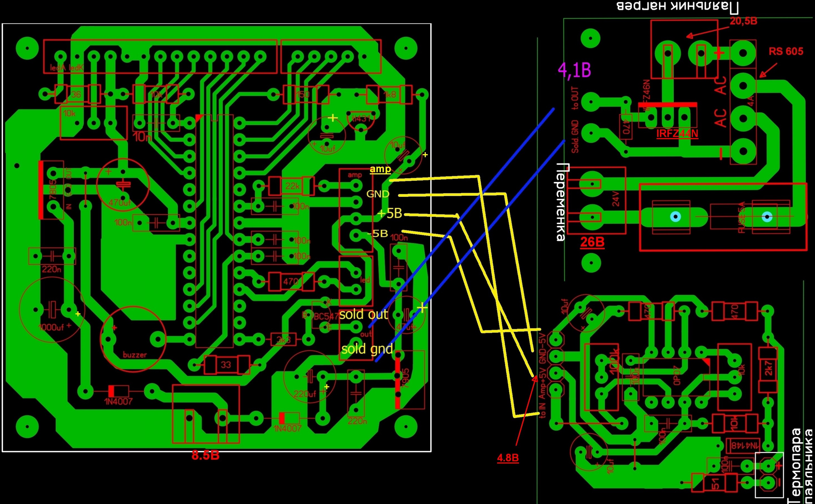Click the main board's bottom-right mounting hole

coord(406,427)
